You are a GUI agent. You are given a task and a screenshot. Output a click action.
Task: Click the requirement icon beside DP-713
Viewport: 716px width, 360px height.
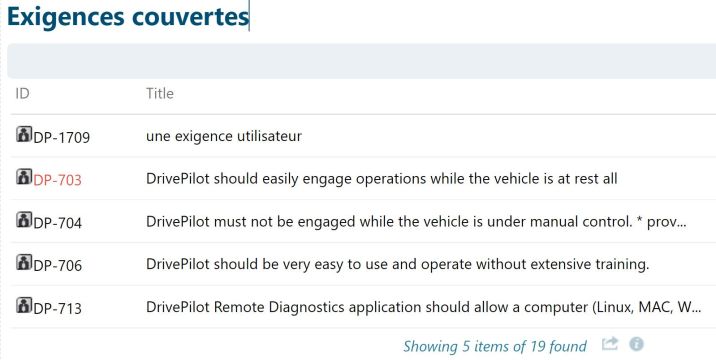coord(24,305)
